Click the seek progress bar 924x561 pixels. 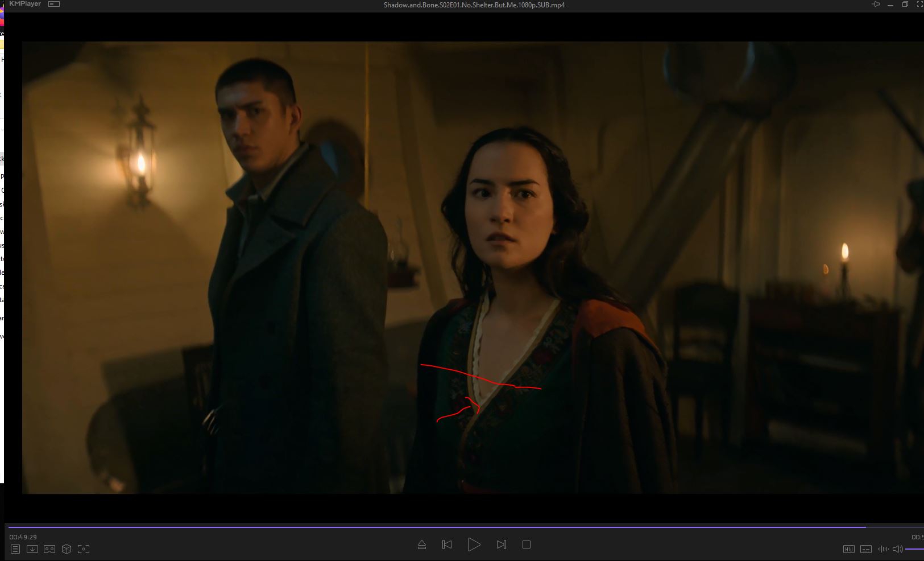[455, 527]
